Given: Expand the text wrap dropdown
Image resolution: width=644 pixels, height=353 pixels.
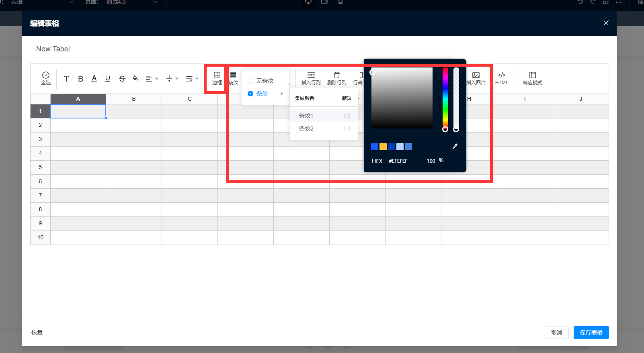Looking at the screenshot, I should [x=192, y=79].
